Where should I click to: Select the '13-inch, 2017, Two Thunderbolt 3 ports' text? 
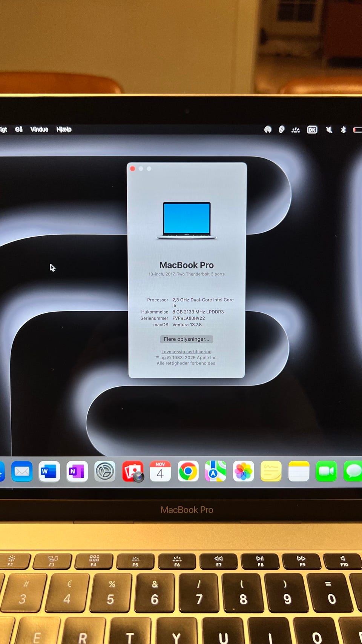pos(187,274)
